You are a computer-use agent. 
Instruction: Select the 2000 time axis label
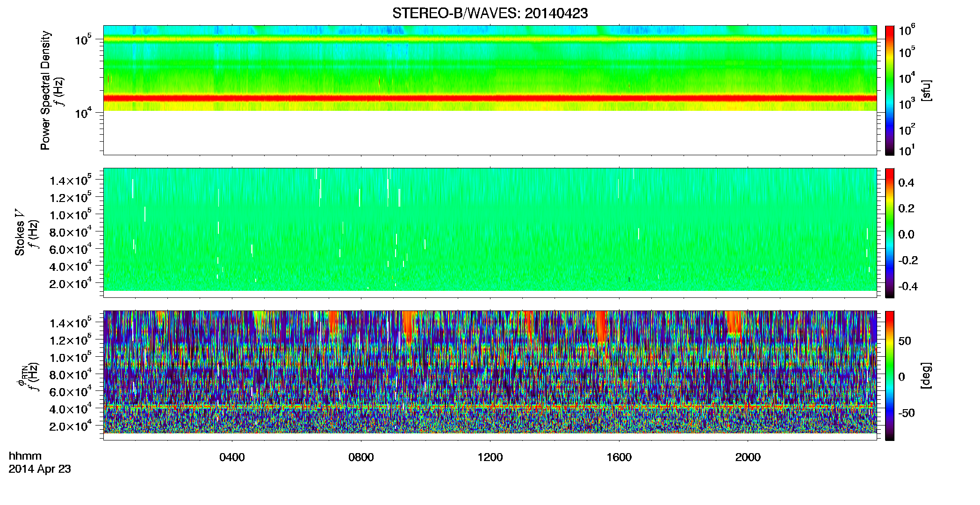[748, 457]
